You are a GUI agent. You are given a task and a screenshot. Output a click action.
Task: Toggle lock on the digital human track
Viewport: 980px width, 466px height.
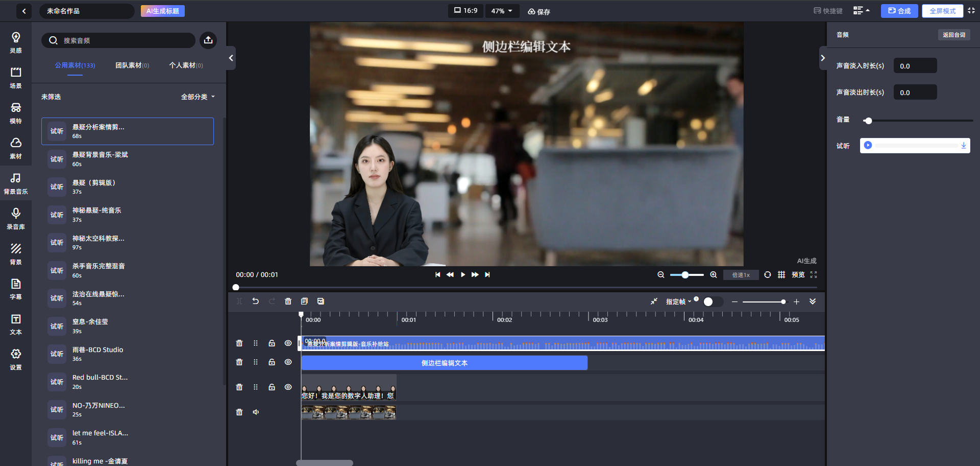(x=272, y=387)
